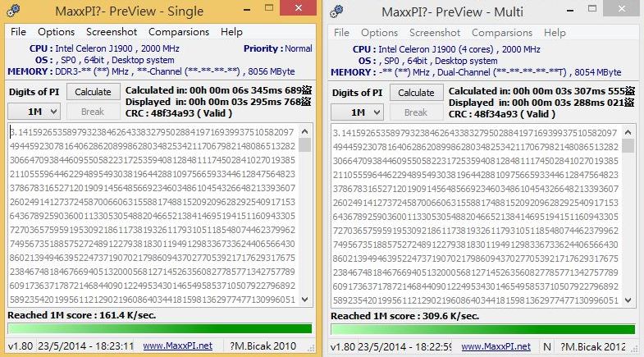Click the resize grip in the Single window status bar
This screenshot has height=357, width=644.
(x=311, y=348)
